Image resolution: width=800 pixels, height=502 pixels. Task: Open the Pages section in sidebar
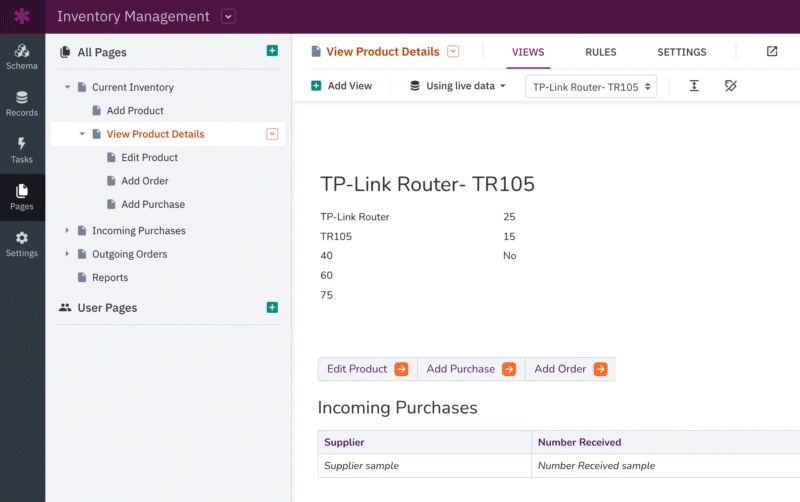[22, 197]
